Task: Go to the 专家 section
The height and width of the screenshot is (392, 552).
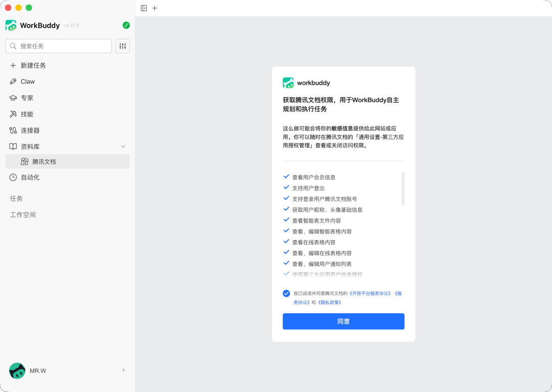Action: (67, 98)
